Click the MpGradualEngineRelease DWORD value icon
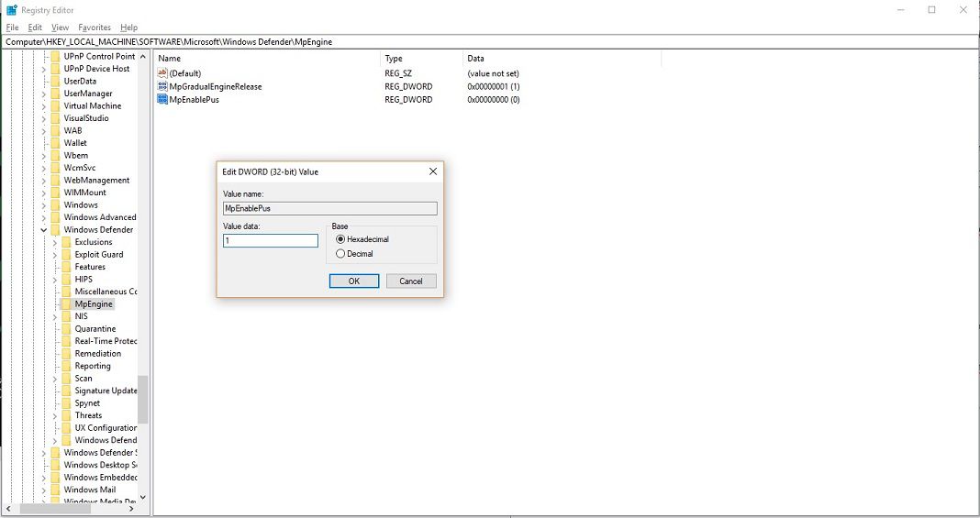The width and height of the screenshot is (980, 518). [162, 86]
